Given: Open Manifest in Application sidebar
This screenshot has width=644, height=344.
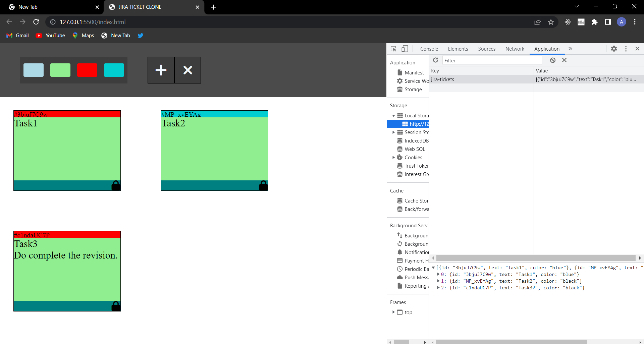Looking at the screenshot, I should pyautogui.click(x=414, y=72).
